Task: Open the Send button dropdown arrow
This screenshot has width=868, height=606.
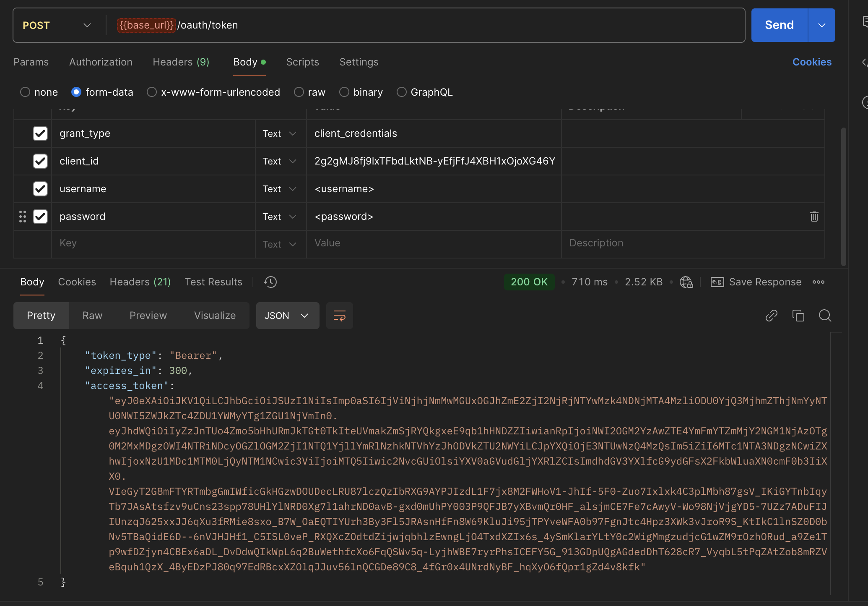Action: click(821, 25)
